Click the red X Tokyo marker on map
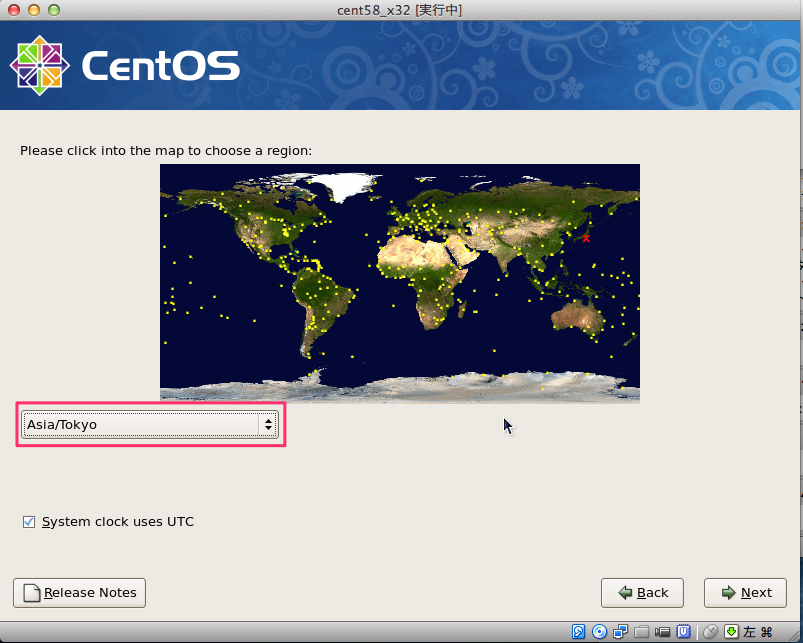 (x=586, y=238)
